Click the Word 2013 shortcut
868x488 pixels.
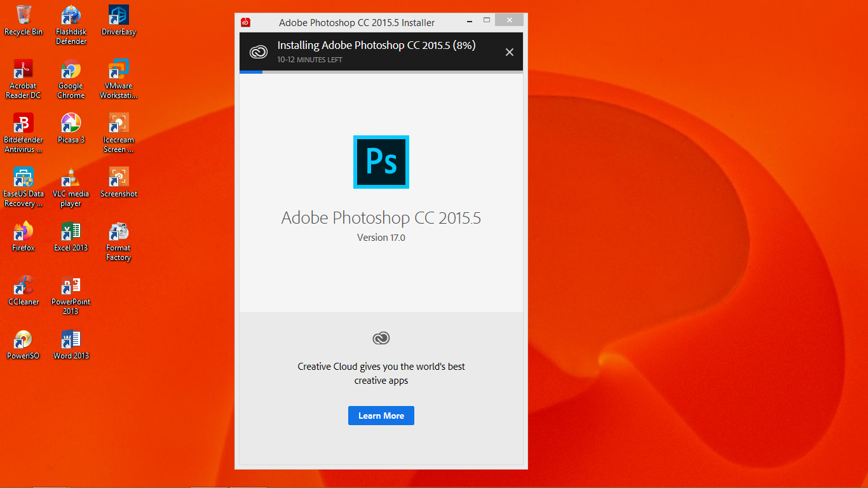point(71,344)
